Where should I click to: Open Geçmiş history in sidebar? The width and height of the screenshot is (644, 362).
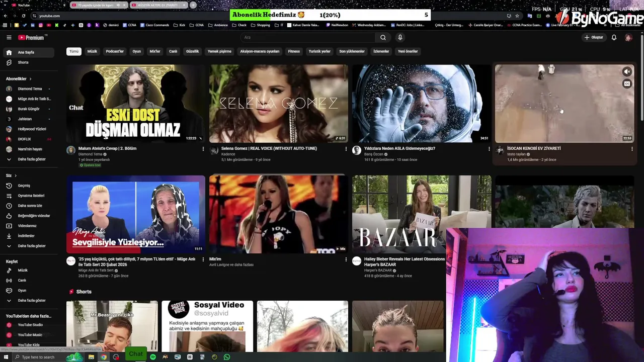(x=24, y=186)
